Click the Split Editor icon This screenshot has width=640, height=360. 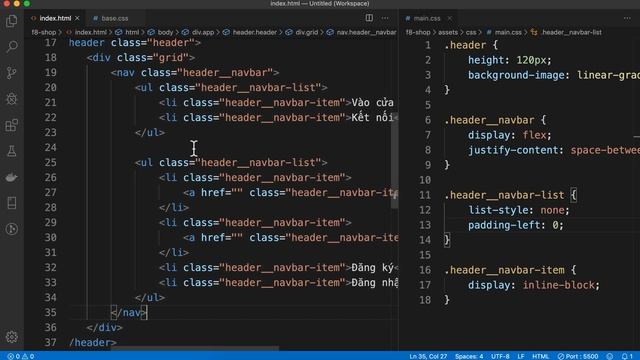(369, 18)
